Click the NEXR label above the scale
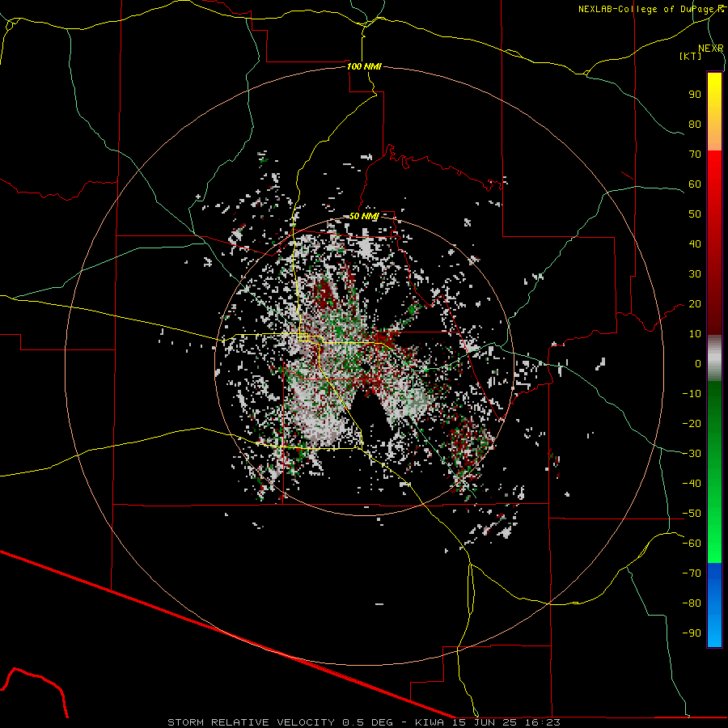Image resolution: width=728 pixels, height=728 pixels. click(710, 49)
